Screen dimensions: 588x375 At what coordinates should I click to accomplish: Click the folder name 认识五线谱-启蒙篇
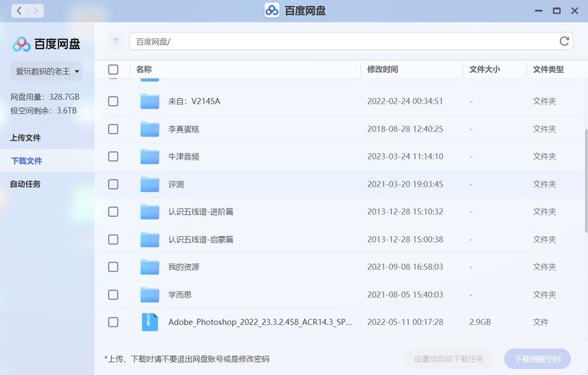click(x=201, y=240)
